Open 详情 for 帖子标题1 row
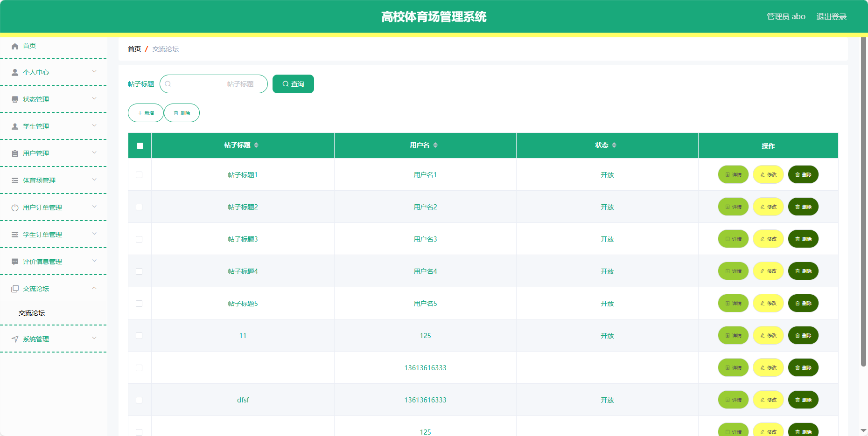This screenshot has width=868, height=436. 733,175
